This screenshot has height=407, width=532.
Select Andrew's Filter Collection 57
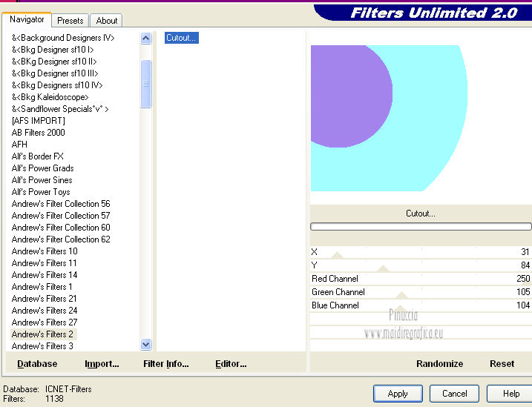(x=61, y=216)
